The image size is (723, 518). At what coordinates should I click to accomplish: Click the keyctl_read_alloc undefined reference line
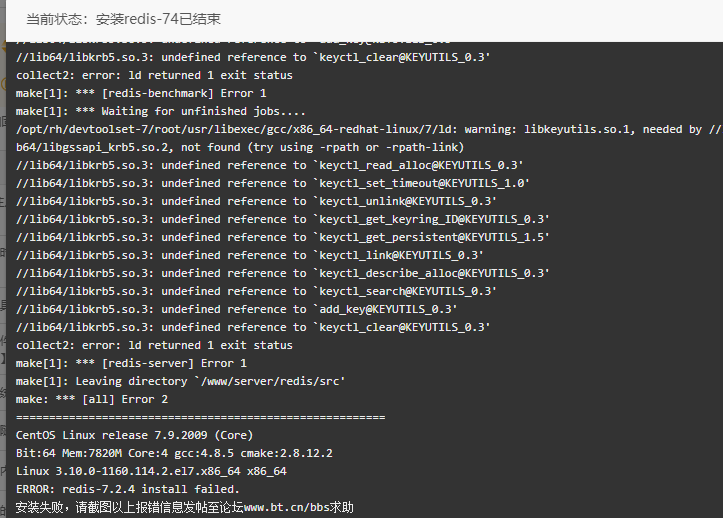[270, 165]
